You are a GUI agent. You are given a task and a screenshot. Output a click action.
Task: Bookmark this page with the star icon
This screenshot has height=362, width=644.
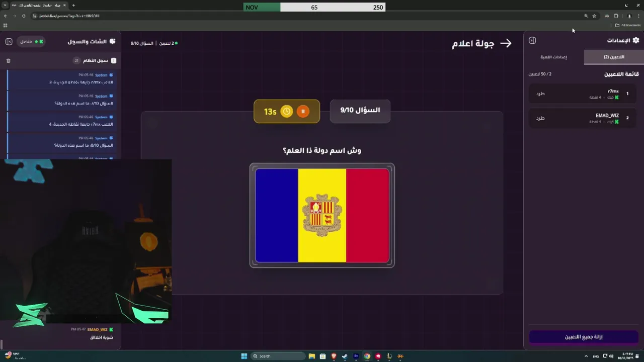pos(594,16)
